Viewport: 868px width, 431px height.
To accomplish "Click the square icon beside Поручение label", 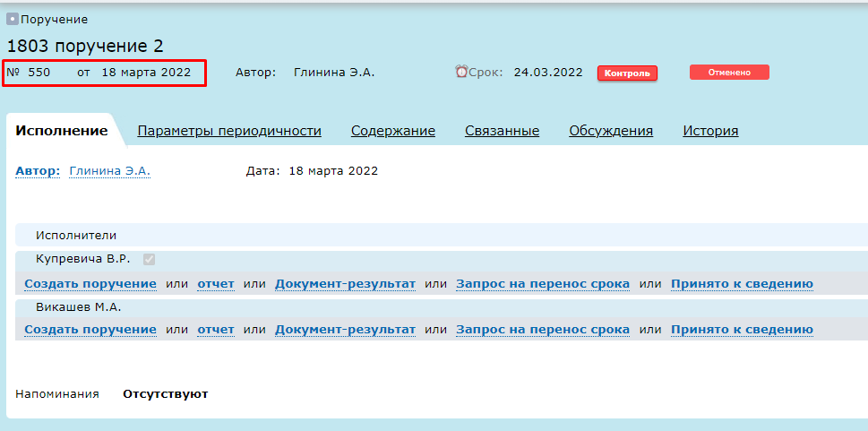I will coord(13,20).
